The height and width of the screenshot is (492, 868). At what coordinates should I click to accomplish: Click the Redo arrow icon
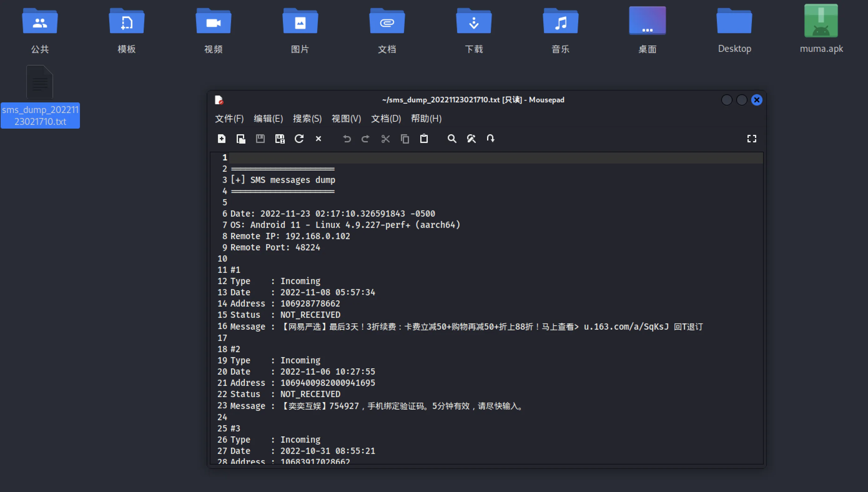pos(366,139)
